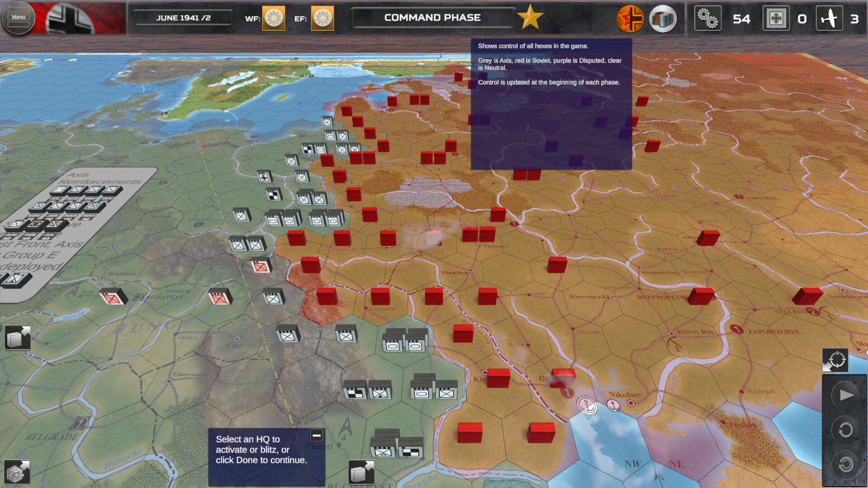The width and height of the screenshot is (868, 488).
Task: Select the Vinnitsa city label
Action: pyautogui.click(x=454, y=272)
